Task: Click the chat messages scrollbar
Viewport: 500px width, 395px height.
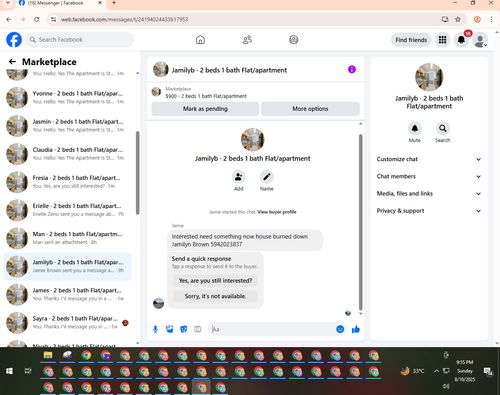Action: (x=360, y=222)
